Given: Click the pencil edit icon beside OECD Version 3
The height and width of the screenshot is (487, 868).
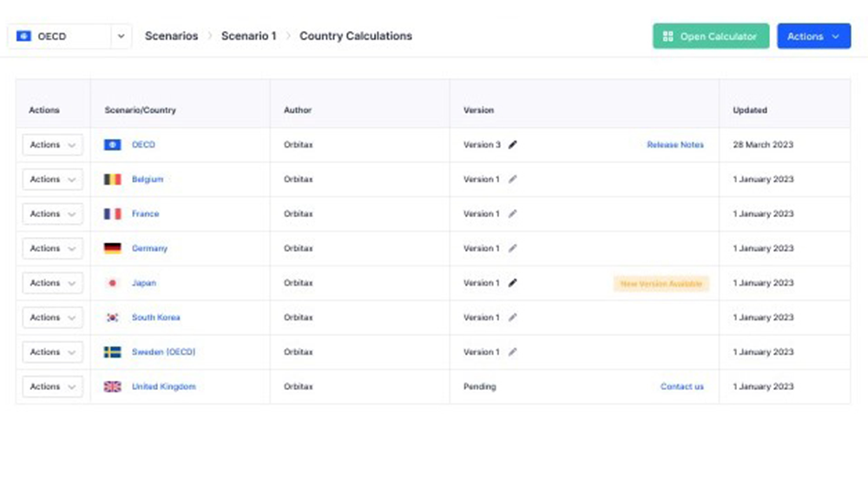Looking at the screenshot, I should tap(512, 145).
